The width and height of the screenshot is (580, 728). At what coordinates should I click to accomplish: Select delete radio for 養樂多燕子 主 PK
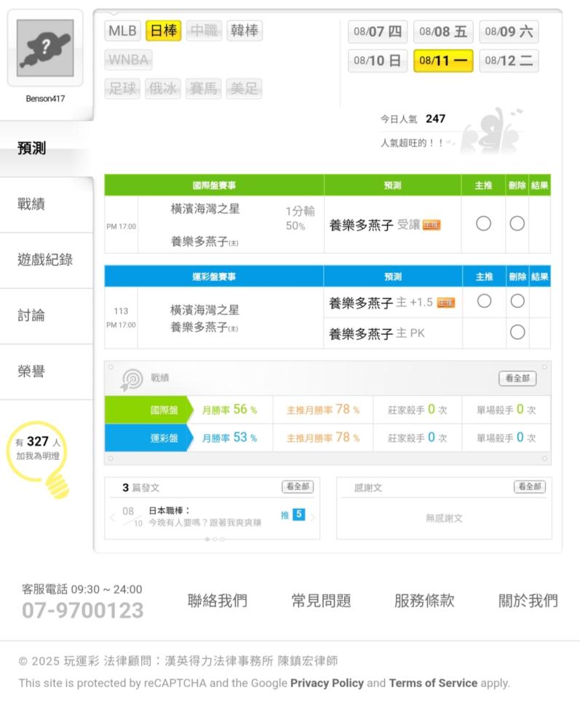click(x=517, y=333)
